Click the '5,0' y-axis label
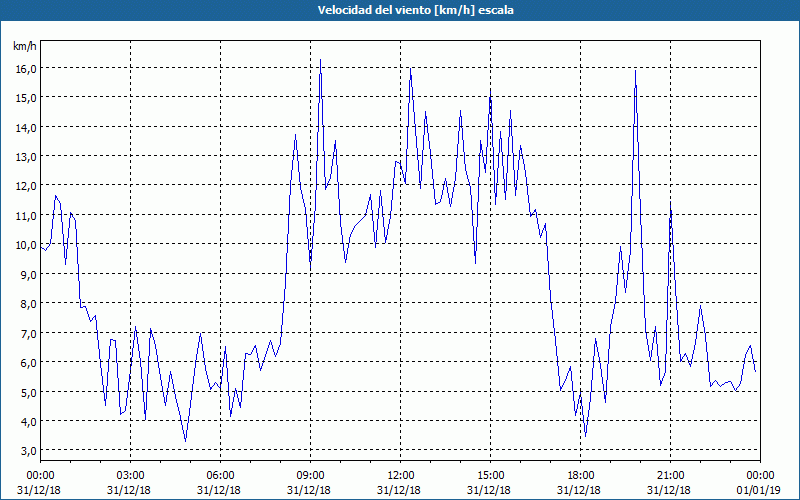The height and width of the screenshot is (500, 800). tap(28, 392)
